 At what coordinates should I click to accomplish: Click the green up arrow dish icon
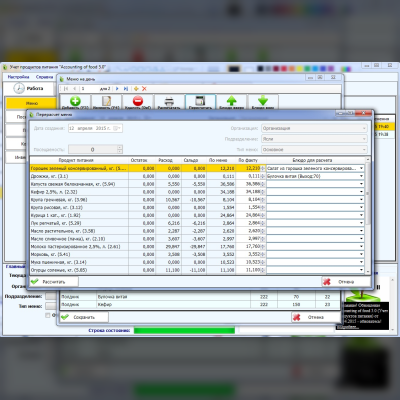pos(232,100)
